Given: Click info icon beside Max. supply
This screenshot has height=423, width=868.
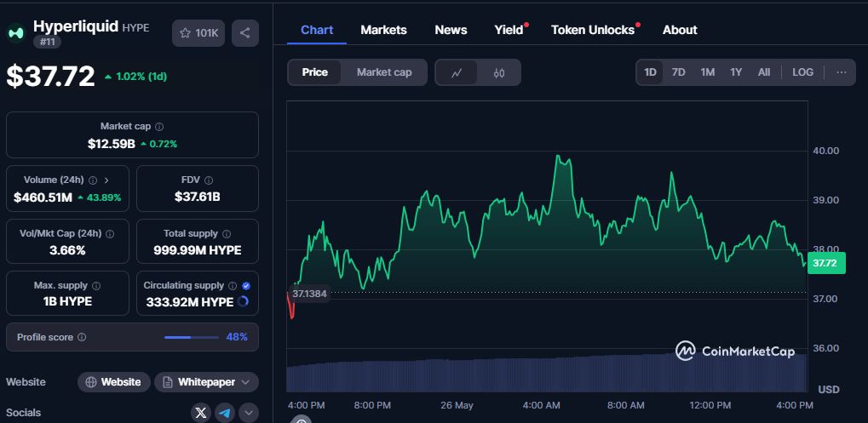Looking at the screenshot, I should (x=96, y=286).
